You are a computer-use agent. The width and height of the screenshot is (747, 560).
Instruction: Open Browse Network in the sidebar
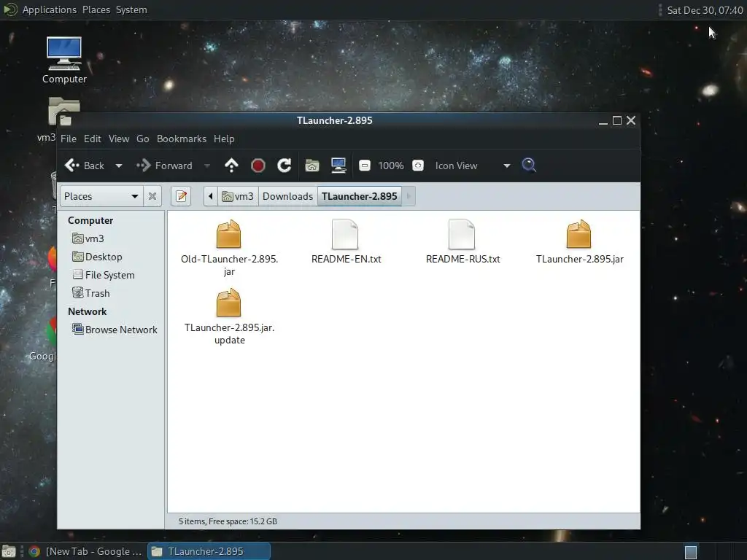[115, 330]
